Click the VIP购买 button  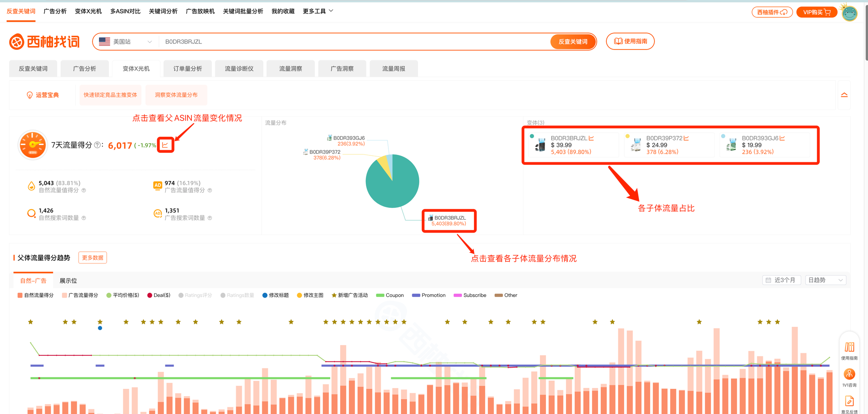click(x=817, y=12)
